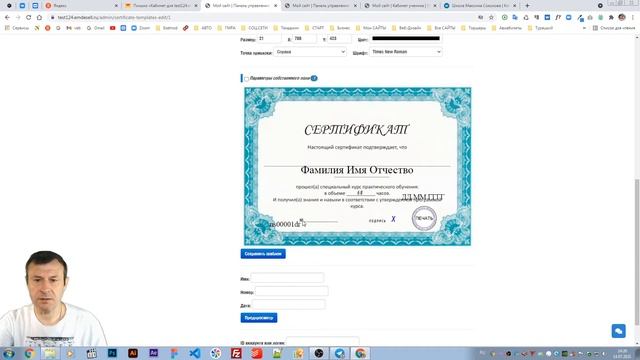
Task: Bookmark this page with the star icon
Action: point(491,18)
